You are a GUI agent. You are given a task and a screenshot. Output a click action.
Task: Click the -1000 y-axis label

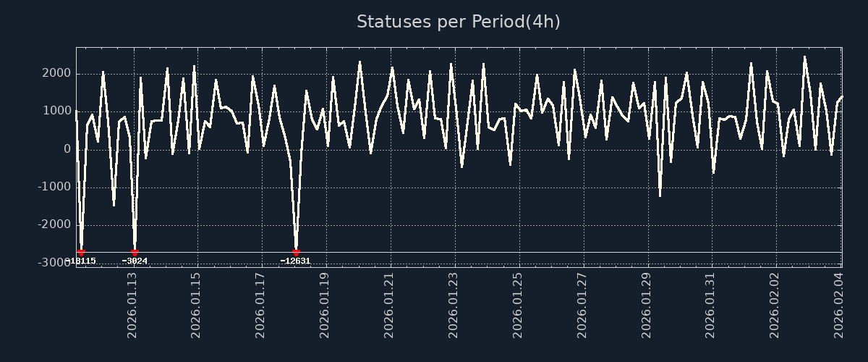53,188
